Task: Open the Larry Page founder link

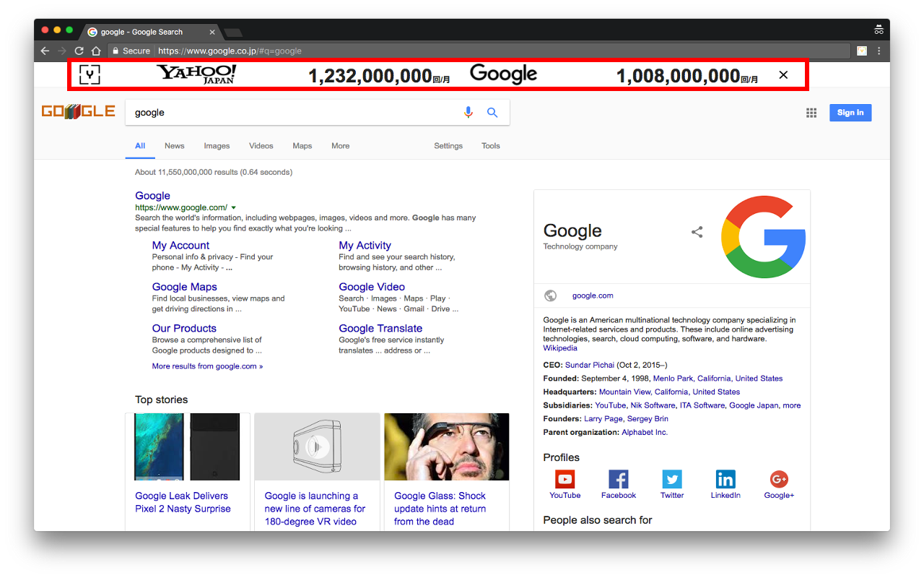Action: [604, 419]
